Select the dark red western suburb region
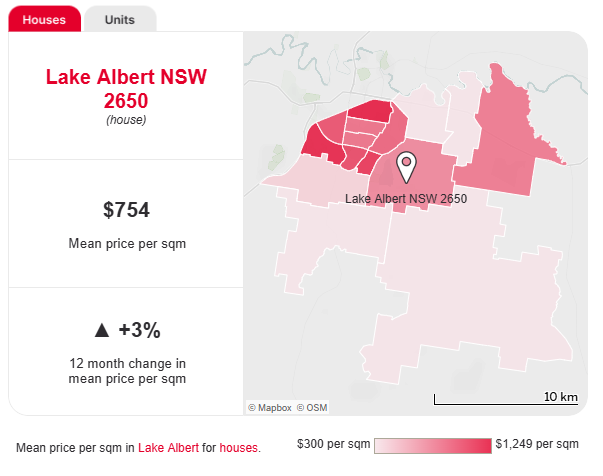The height and width of the screenshot is (476, 603). click(322, 144)
